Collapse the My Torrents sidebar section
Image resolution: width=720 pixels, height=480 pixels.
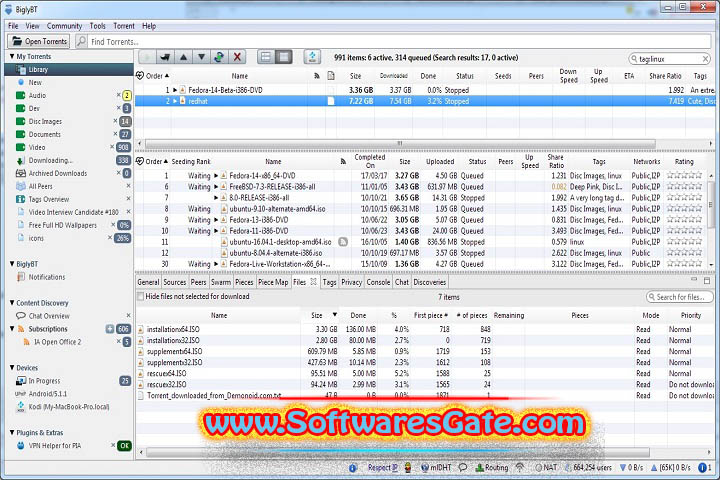tap(12, 56)
